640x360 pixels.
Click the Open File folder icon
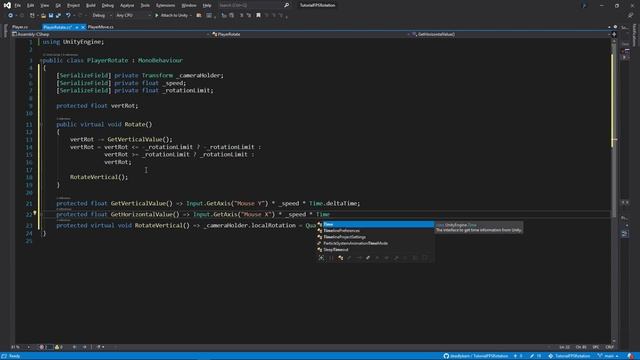point(43,16)
